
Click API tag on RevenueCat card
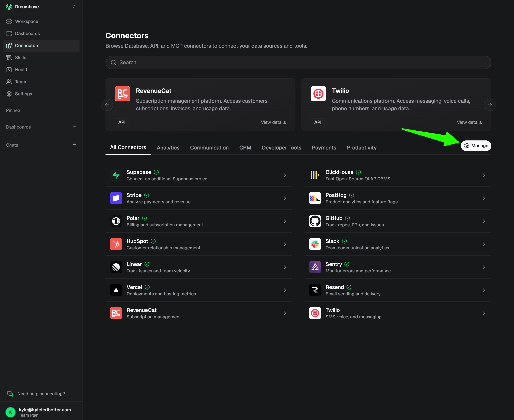coord(122,122)
